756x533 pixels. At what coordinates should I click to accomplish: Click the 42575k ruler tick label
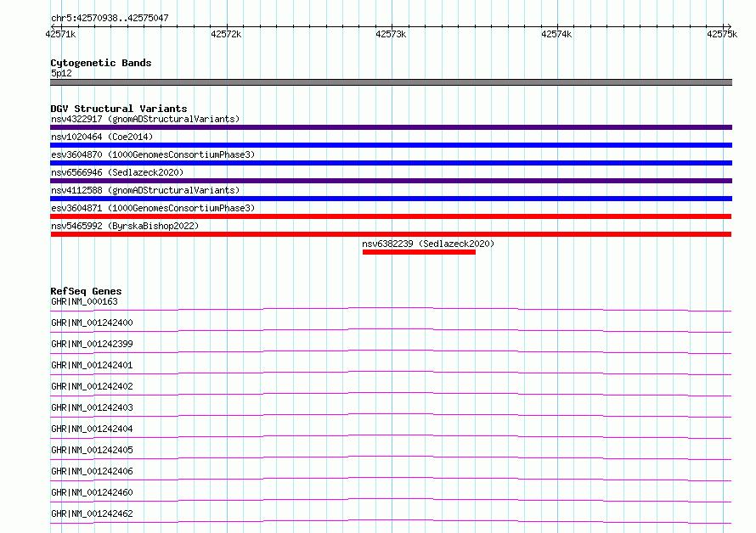pyautogui.click(x=722, y=34)
